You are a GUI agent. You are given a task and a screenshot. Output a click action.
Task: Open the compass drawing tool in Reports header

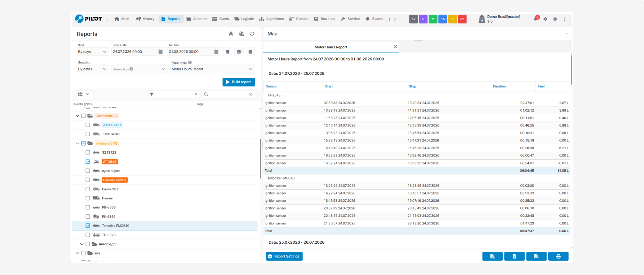point(231,34)
